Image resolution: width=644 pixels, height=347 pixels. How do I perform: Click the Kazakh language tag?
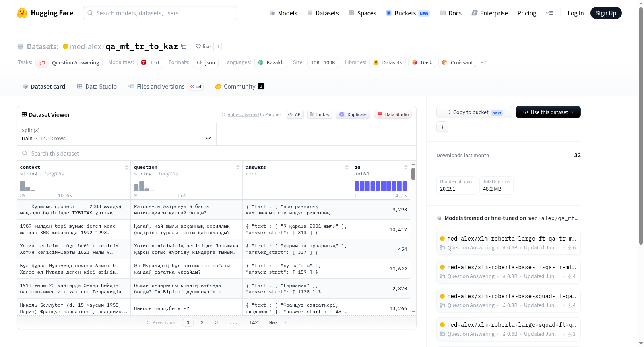pos(271,62)
